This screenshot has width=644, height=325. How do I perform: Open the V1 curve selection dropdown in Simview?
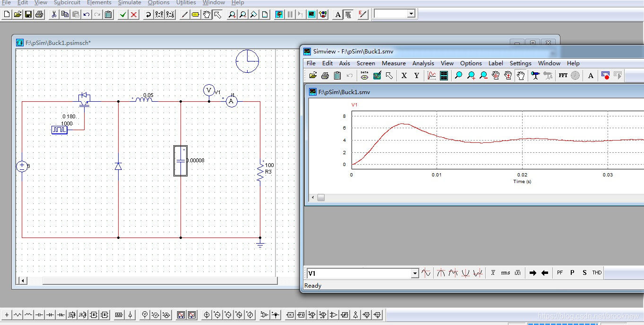click(415, 273)
